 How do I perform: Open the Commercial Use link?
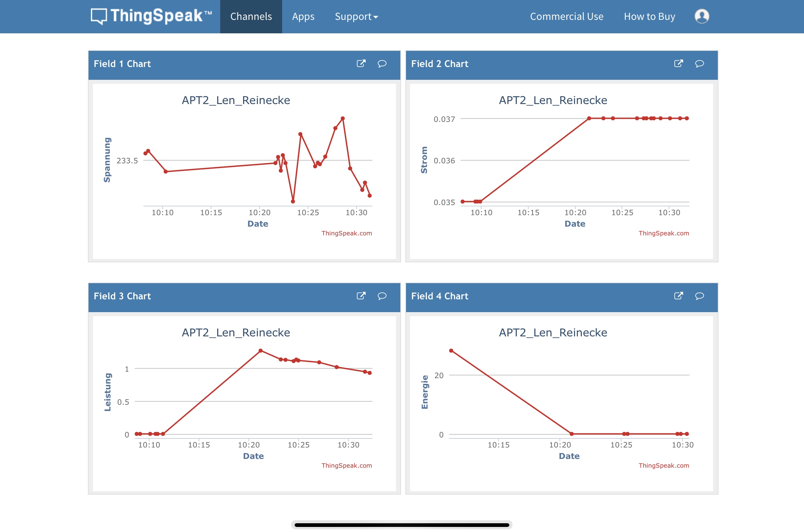pyautogui.click(x=567, y=16)
